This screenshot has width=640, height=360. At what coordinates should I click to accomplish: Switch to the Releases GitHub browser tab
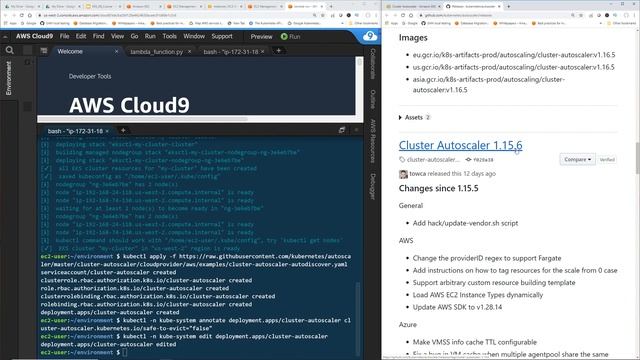pos(473,7)
